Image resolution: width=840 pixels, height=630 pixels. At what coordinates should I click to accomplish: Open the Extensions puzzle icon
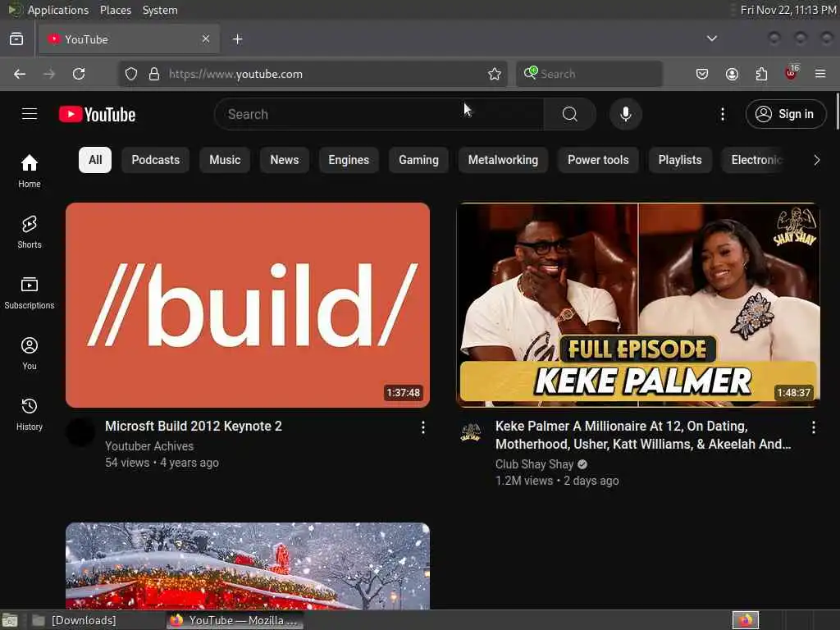pyautogui.click(x=761, y=74)
